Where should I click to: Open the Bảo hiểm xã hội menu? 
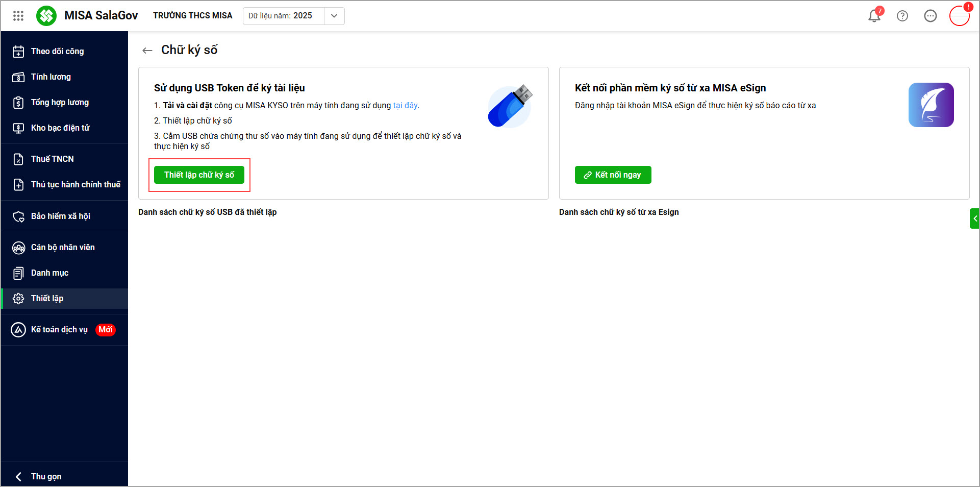(64, 216)
